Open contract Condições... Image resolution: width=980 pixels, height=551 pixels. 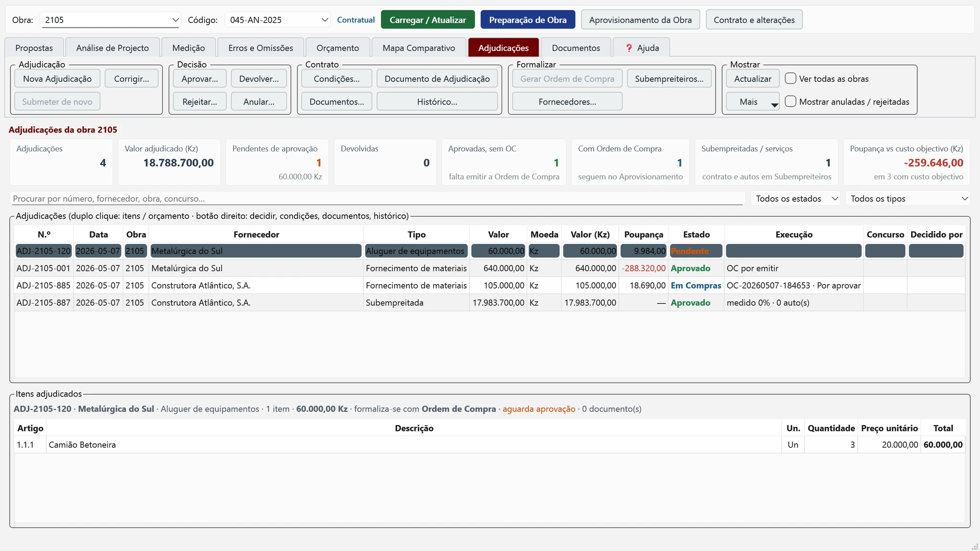coord(337,78)
